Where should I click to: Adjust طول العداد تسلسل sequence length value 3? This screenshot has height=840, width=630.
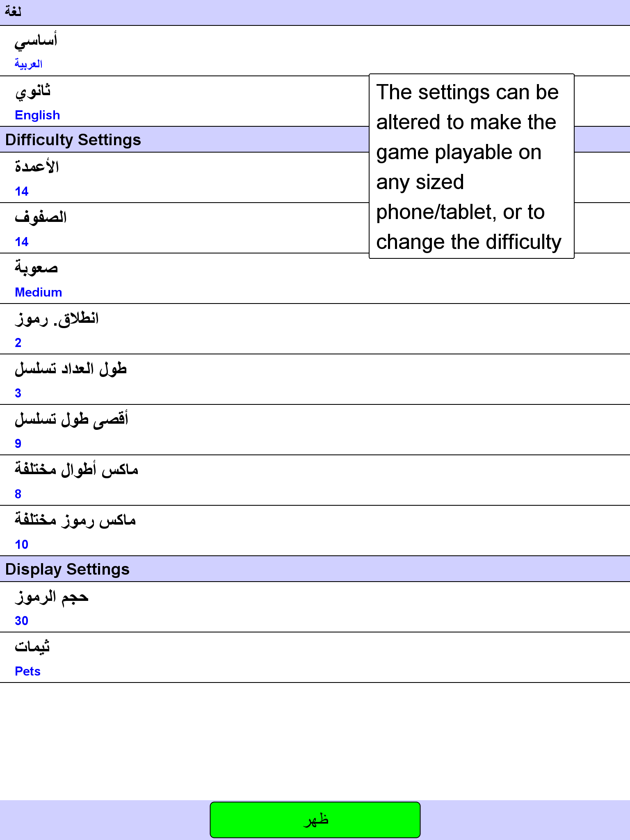point(315,379)
